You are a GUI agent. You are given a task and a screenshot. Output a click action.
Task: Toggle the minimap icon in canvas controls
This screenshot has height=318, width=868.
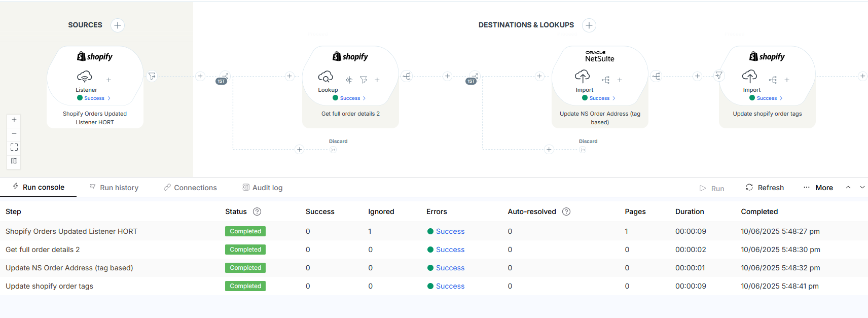(14, 161)
